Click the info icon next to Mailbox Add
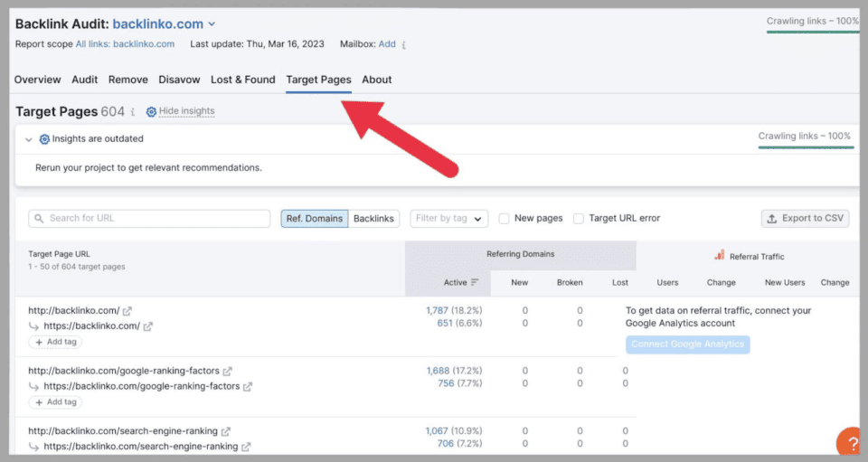Image resolution: width=868 pixels, height=462 pixels. click(x=403, y=44)
